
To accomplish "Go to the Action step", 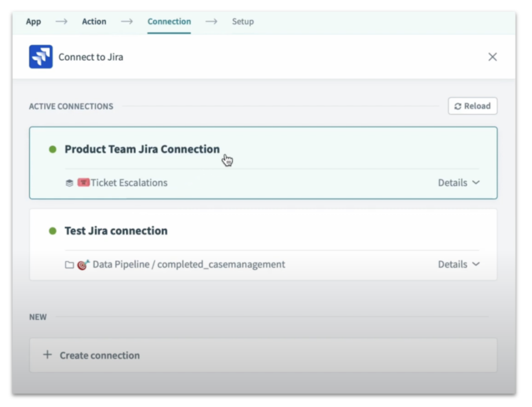I will tap(94, 22).
